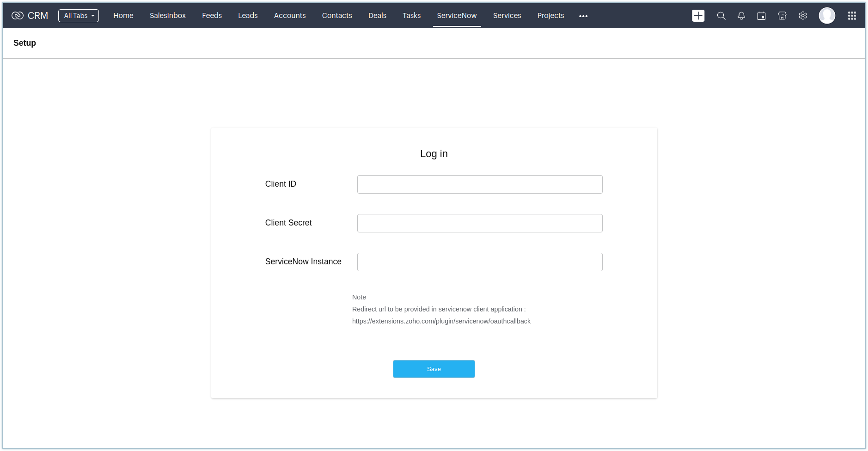Expand the All Tabs dropdown
The width and height of the screenshot is (868, 451).
(79, 16)
